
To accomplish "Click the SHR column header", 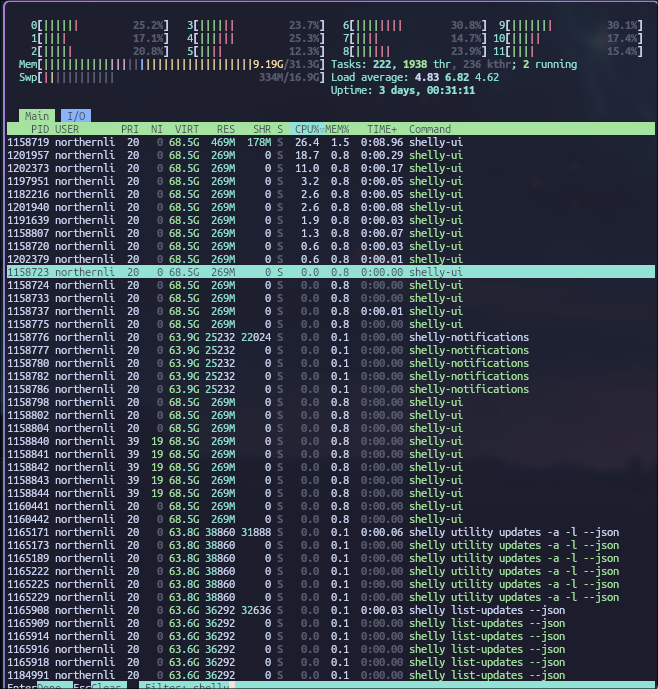I will point(262,129).
